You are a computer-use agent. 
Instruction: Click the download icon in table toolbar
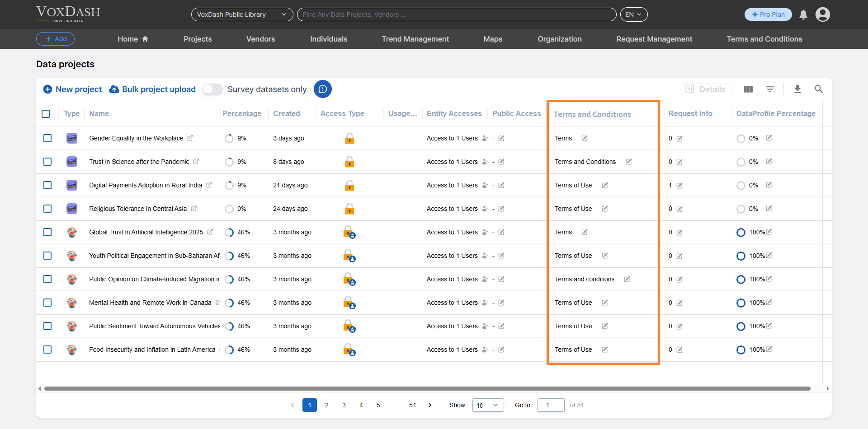pyautogui.click(x=797, y=89)
